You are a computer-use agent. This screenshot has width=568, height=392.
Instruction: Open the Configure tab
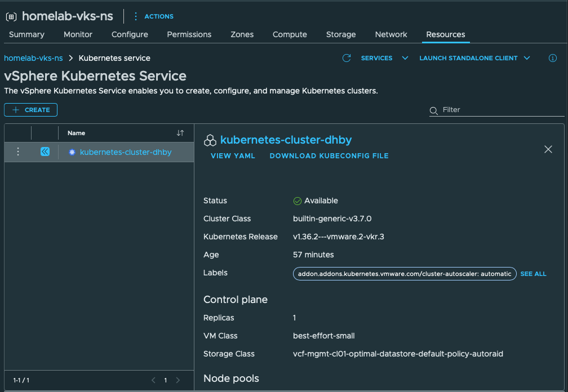pyautogui.click(x=130, y=34)
